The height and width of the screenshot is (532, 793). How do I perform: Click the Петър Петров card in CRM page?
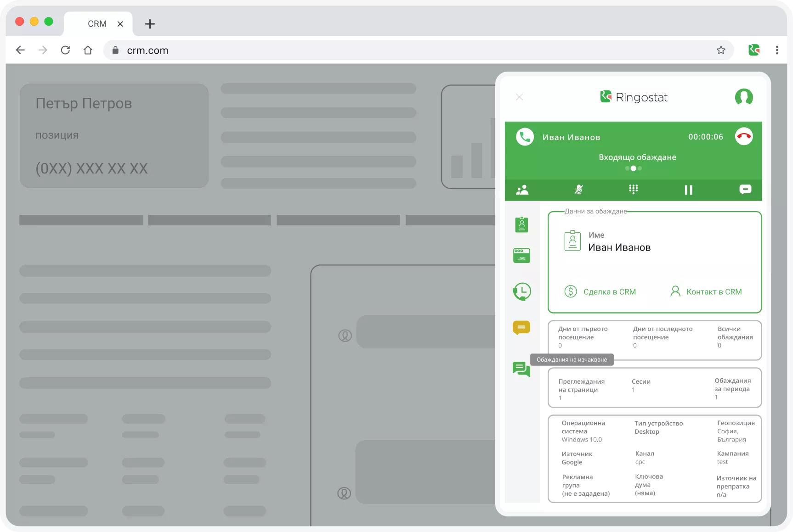point(114,136)
